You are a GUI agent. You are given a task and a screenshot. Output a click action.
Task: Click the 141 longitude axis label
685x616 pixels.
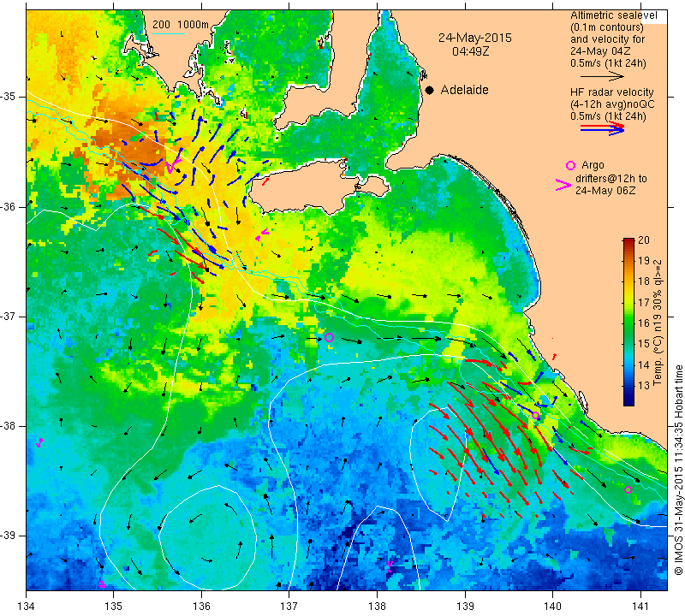pos(640,607)
